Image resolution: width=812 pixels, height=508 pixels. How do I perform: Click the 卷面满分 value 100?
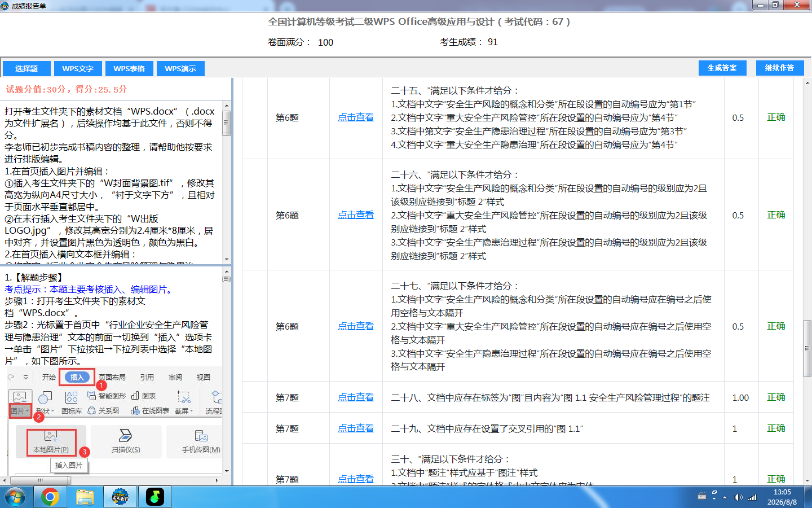point(325,42)
